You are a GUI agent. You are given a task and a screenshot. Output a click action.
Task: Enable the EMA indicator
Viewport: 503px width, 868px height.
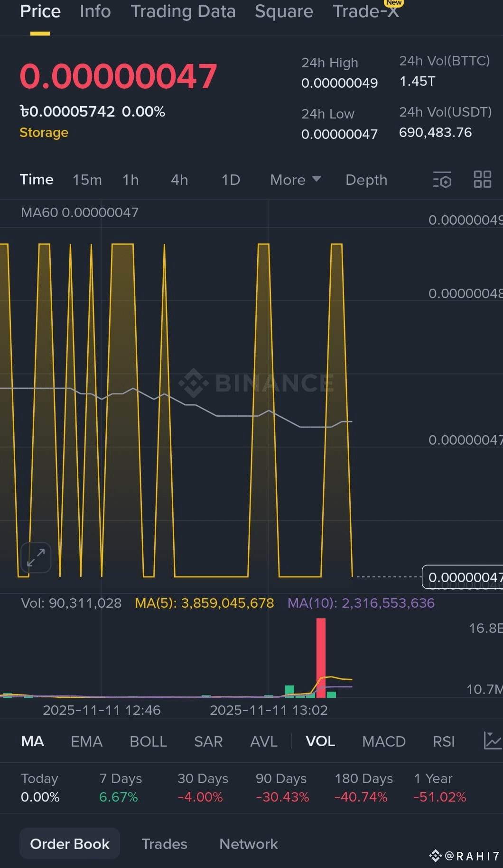coord(86,741)
